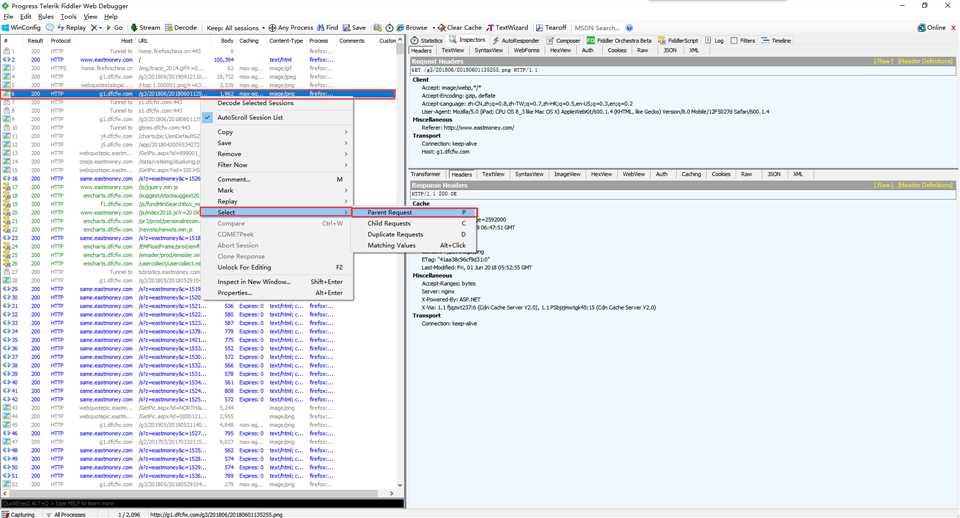The width and height of the screenshot is (960, 518).
Task: Click the Online status indicator
Action: pos(932,28)
